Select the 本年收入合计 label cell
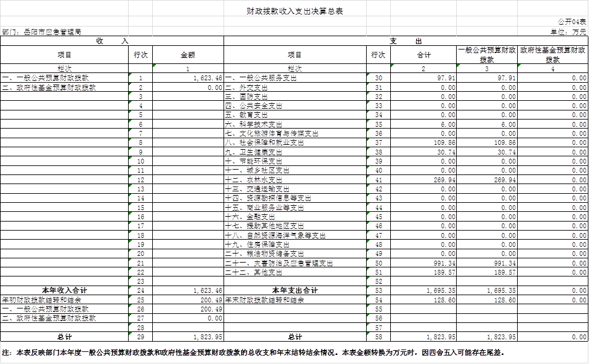Screen dimensions: 589x364 (x=65, y=290)
